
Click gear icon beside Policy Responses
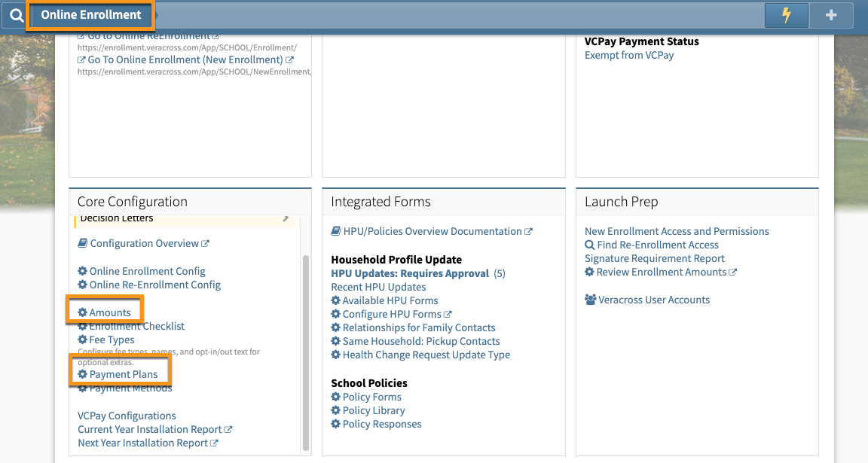(x=335, y=423)
